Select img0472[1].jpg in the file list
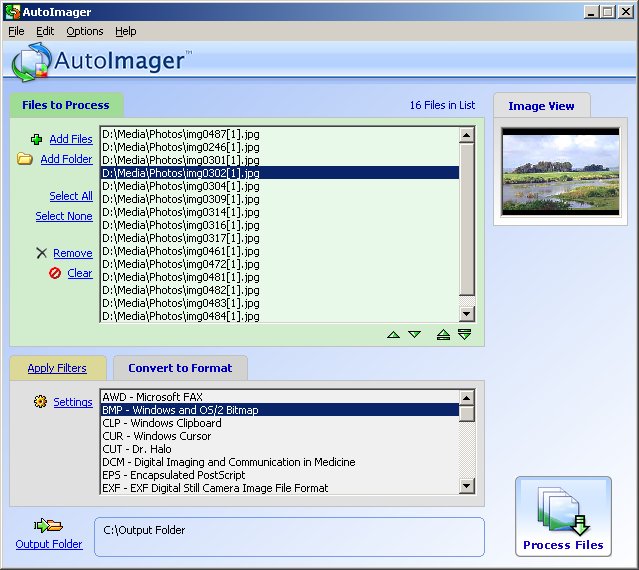The width and height of the screenshot is (639, 570). (x=280, y=264)
